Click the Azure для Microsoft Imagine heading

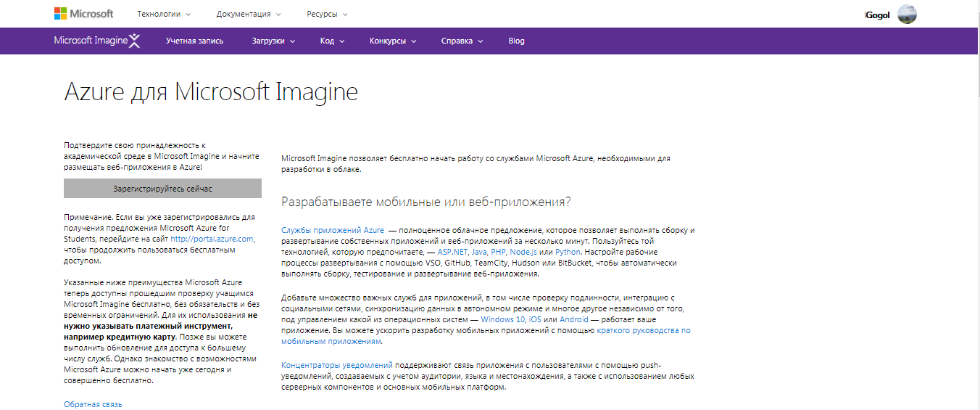tap(211, 92)
